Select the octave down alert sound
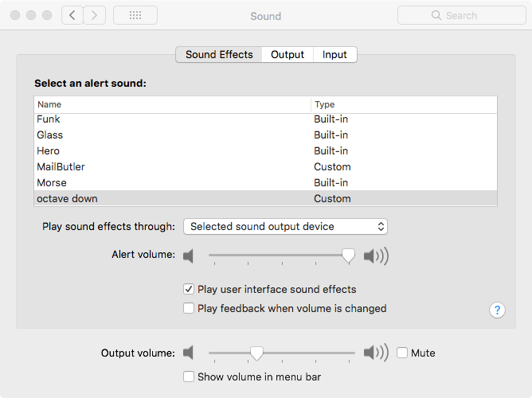The width and height of the screenshot is (532, 398). 266,198
